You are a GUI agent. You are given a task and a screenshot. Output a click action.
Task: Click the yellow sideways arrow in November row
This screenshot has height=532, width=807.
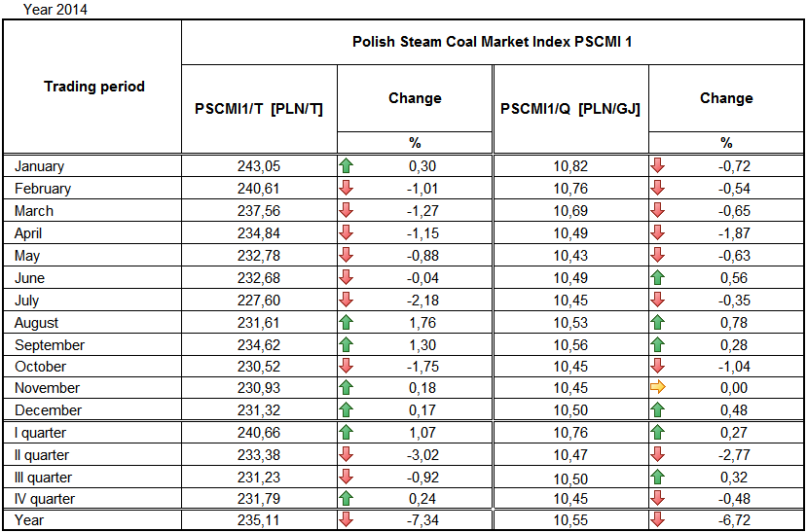tap(657, 389)
